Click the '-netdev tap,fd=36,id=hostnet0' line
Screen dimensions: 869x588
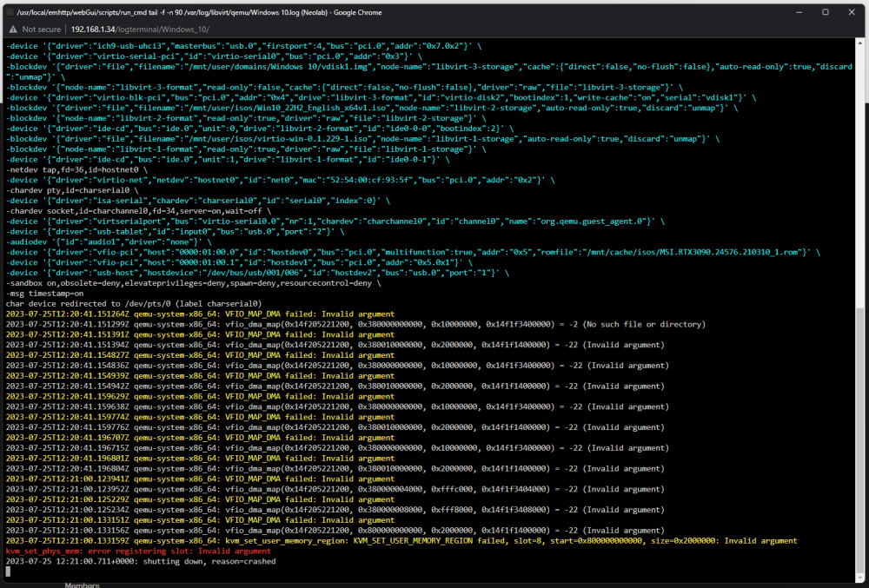click(76, 170)
